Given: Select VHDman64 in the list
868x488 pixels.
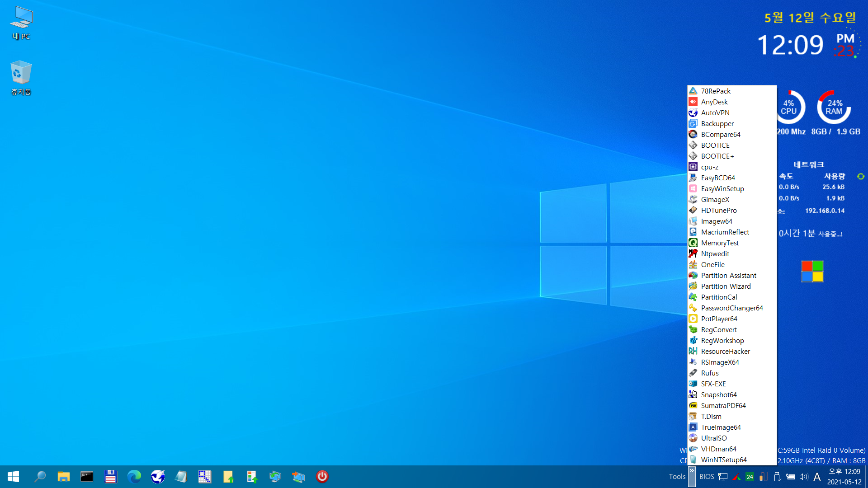Looking at the screenshot, I should pos(732,449).
